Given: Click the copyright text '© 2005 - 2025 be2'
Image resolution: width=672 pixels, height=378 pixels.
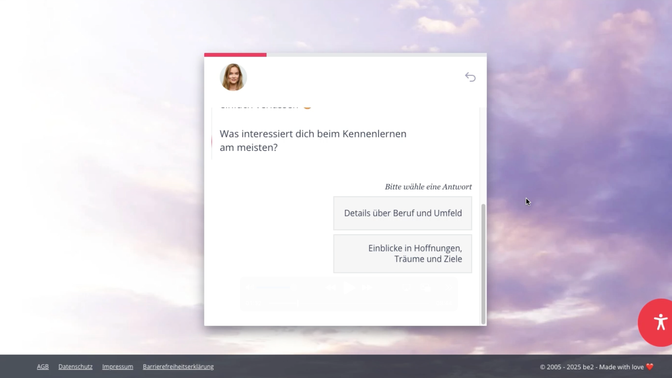Looking at the screenshot, I should [567, 367].
